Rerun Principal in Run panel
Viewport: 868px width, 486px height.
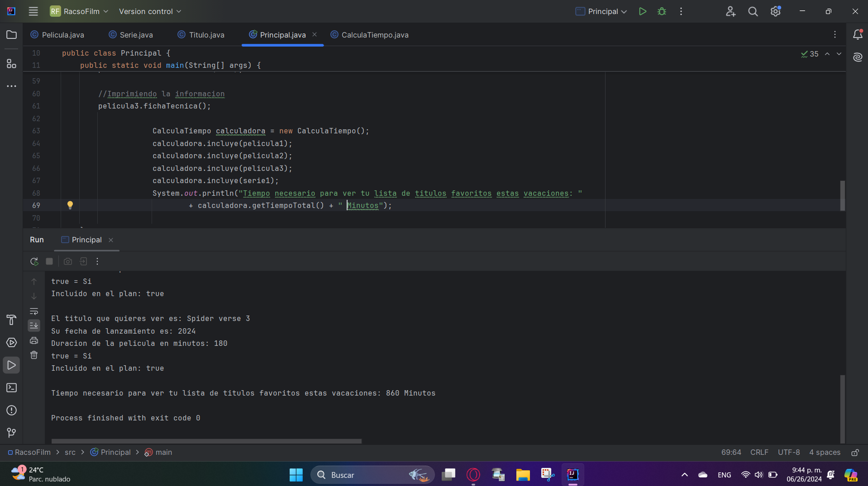[x=34, y=261]
